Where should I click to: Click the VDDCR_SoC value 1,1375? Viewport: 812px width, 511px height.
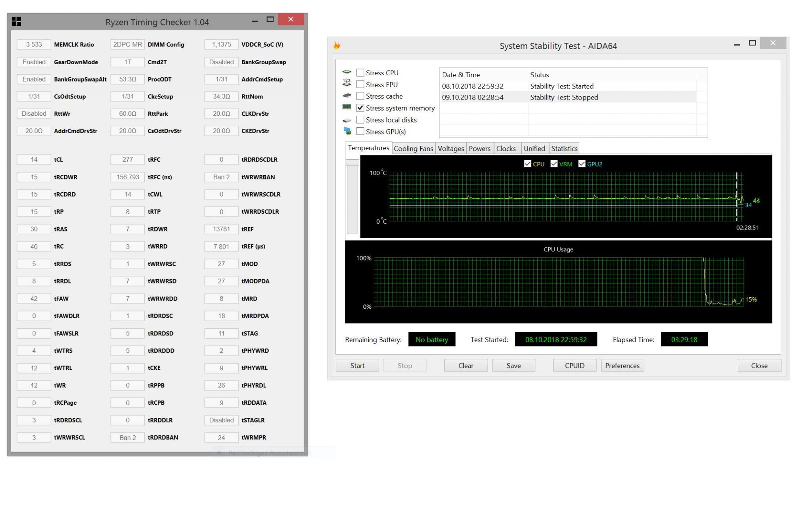pos(221,44)
